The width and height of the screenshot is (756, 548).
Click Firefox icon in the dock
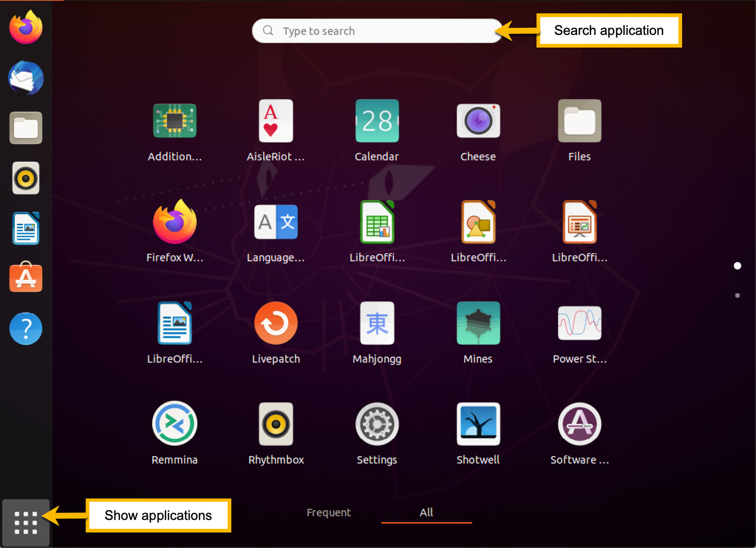tap(26, 27)
